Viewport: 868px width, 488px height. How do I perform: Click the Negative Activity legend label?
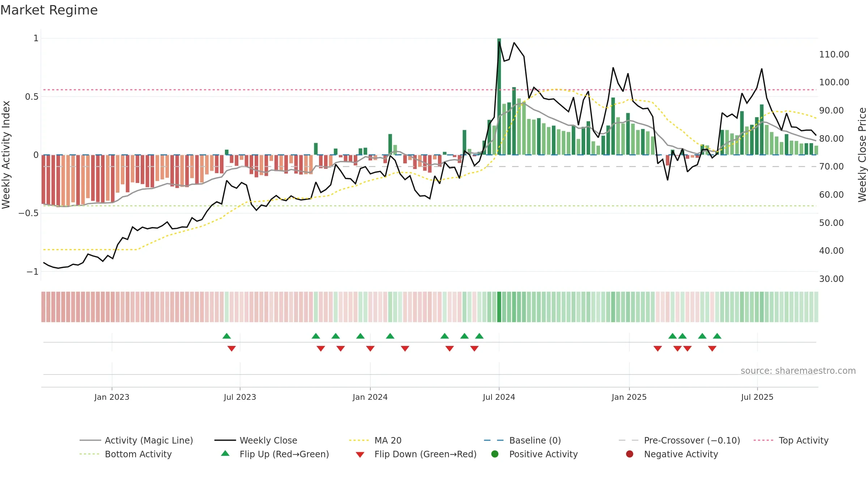coord(681,454)
